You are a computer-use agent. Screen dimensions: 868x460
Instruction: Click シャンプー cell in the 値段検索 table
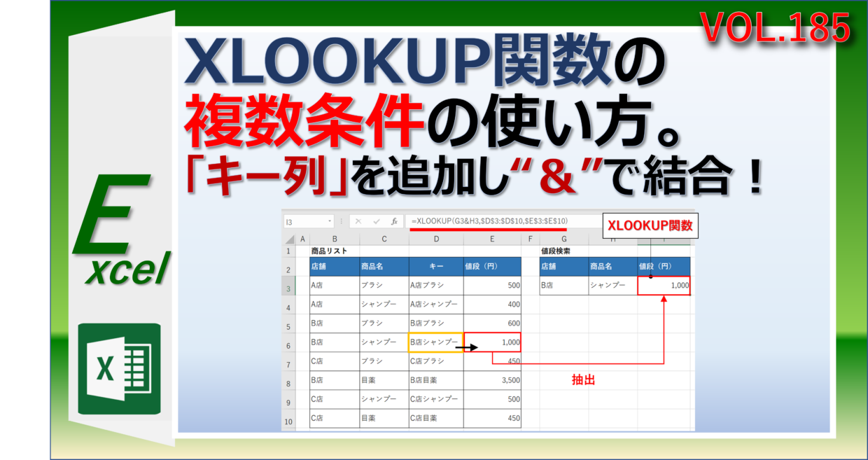point(613,286)
